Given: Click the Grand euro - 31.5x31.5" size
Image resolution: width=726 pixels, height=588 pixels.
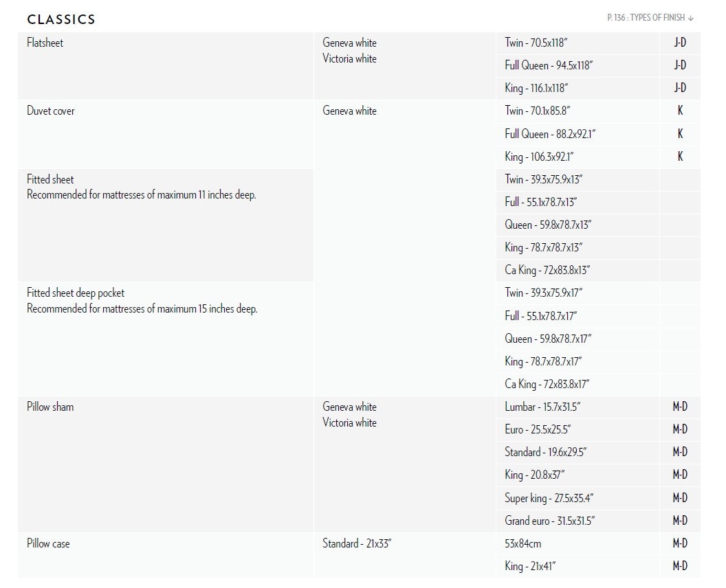Looking at the screenshot, I should click(550, 521).
